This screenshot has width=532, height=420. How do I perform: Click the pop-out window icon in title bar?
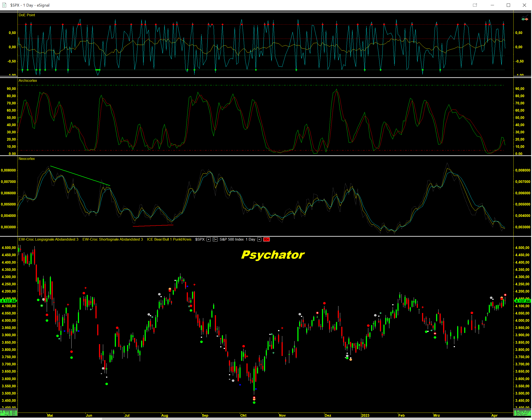[x=475, y=5]
